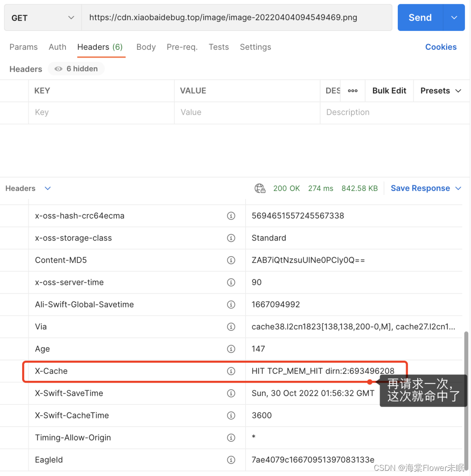
Task: Open the GET request method dropdown
Action: pyautogui.click(x=42, y=17)
